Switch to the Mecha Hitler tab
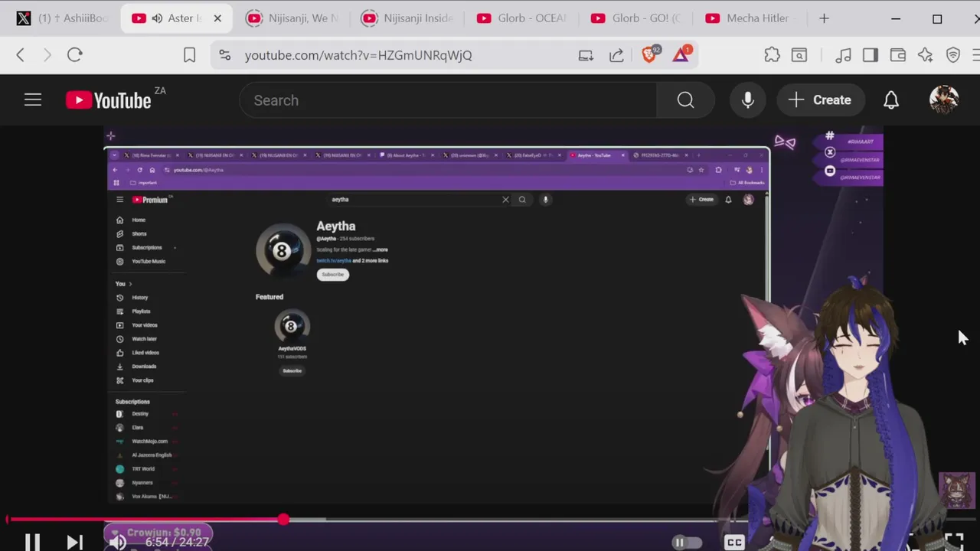The image size is (980, 551). pyautogui.click(x=752, y=18)
